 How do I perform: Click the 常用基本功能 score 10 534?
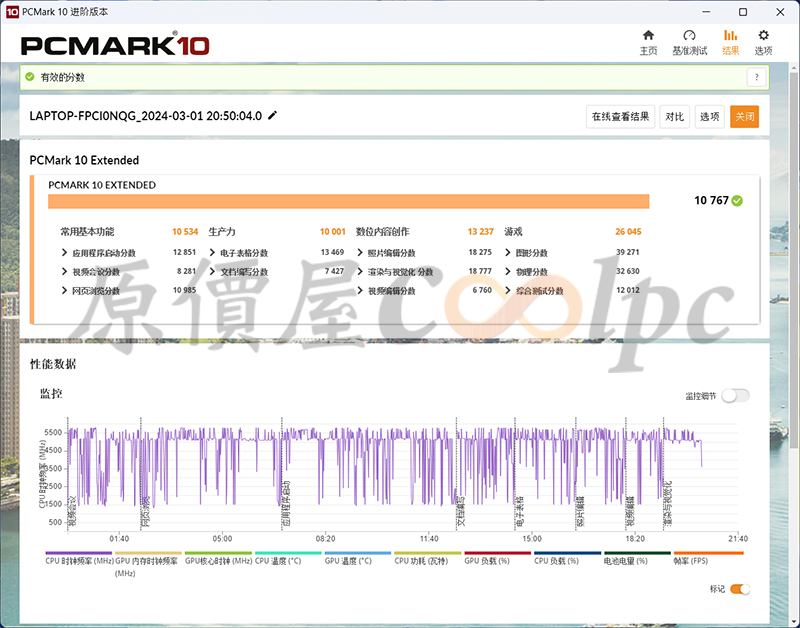(185, 232)
